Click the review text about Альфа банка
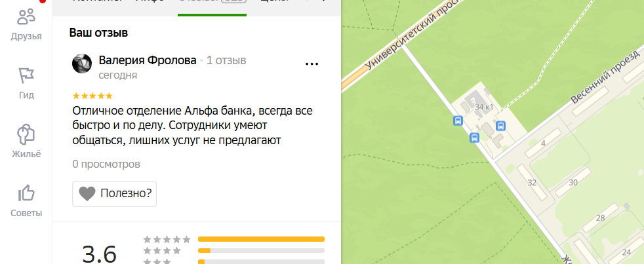Image resolution: width=644 pixels, height=264 pixels. [x=193, y=126]
